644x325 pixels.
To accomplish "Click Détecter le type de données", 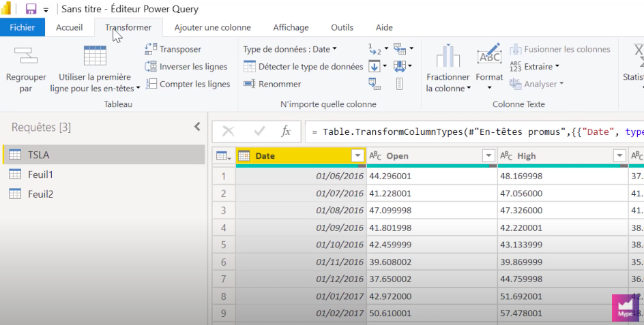I will point(304,67).
